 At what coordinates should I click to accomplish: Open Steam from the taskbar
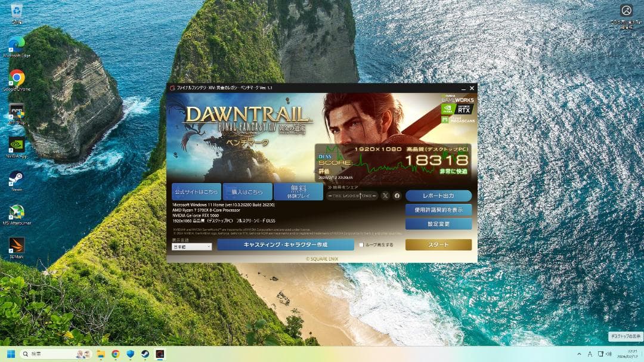point(145,354)
